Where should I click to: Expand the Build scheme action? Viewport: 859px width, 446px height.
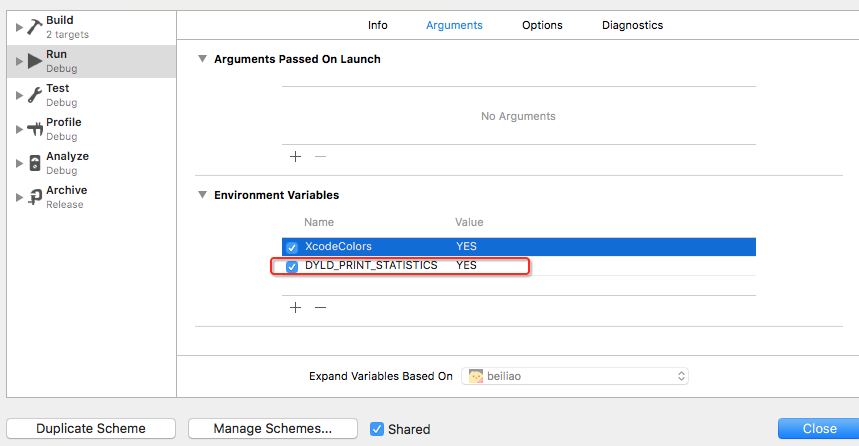tap(19, 27)
